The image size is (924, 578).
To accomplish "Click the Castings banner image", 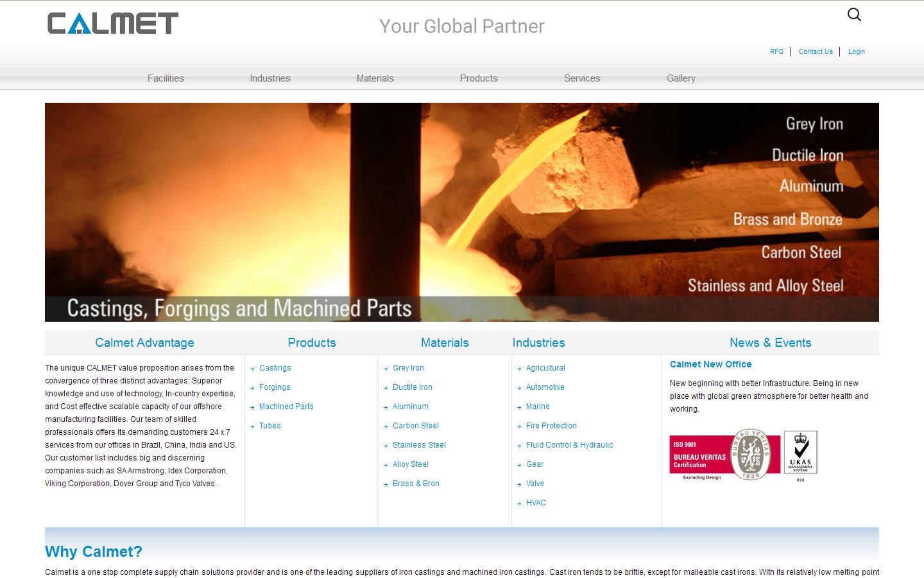I will coord(461,211).
